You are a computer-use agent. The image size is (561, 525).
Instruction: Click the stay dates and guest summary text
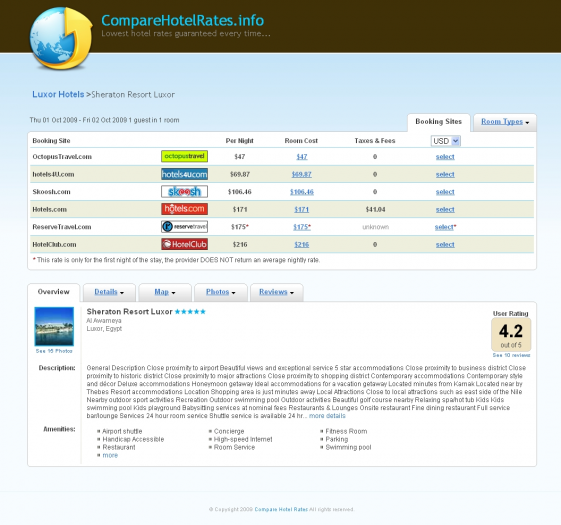point(104,120)
